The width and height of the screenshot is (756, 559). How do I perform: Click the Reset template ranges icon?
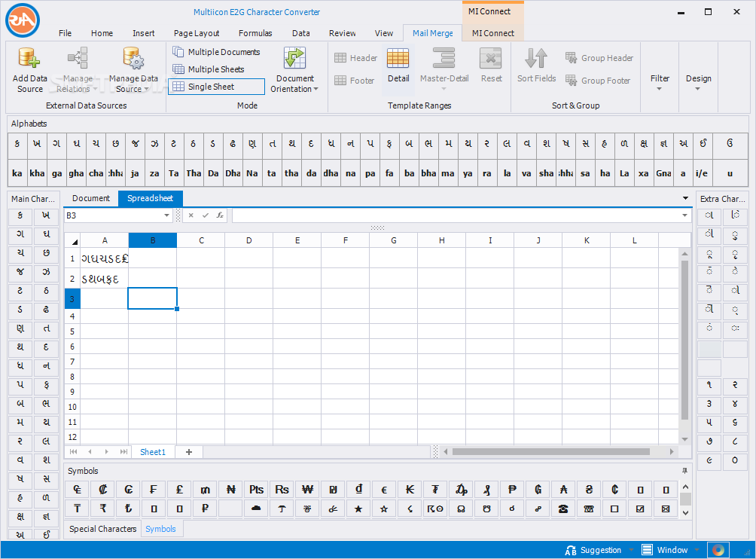pyautogui.click(x=491, y=58)
